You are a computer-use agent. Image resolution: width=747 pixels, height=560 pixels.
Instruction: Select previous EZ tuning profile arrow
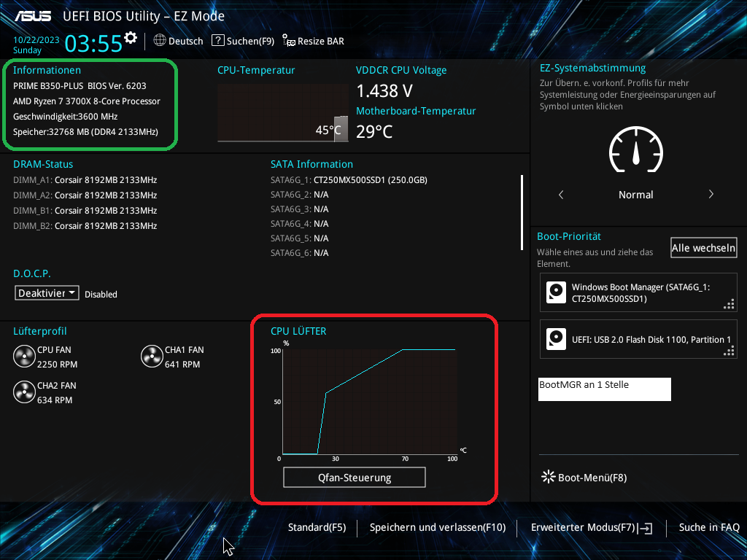[561, 194]
